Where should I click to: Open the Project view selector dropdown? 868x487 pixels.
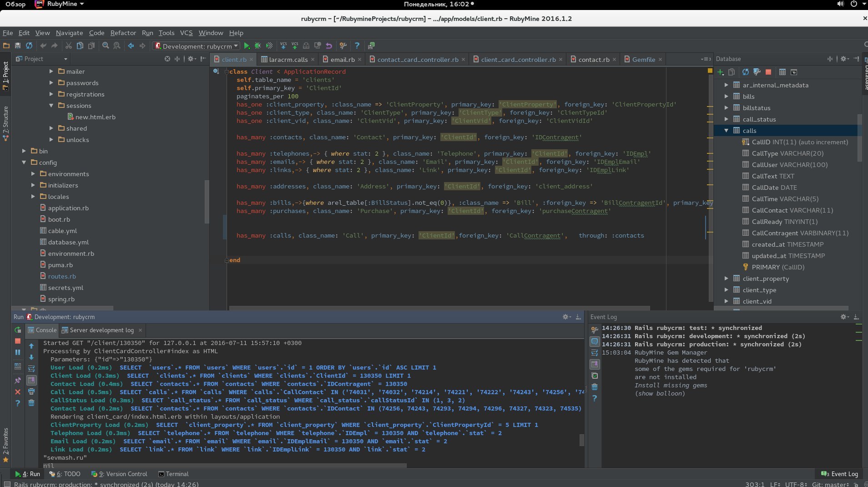pos(42,59)
